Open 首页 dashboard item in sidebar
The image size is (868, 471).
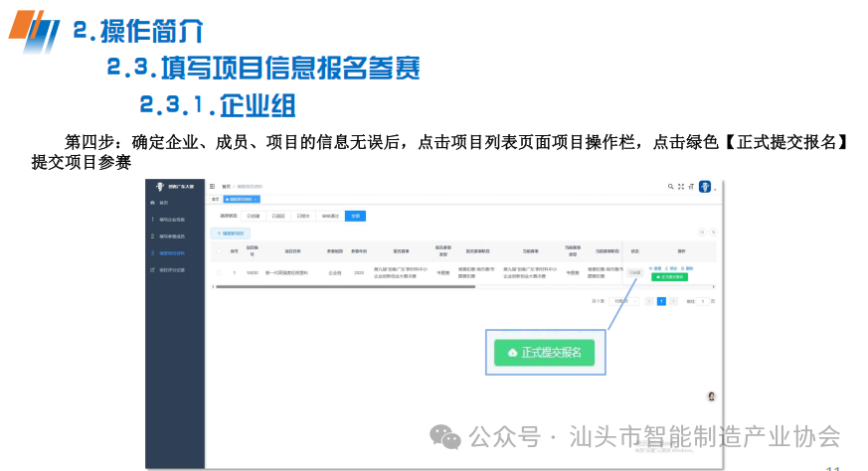(x=163, y=203)
